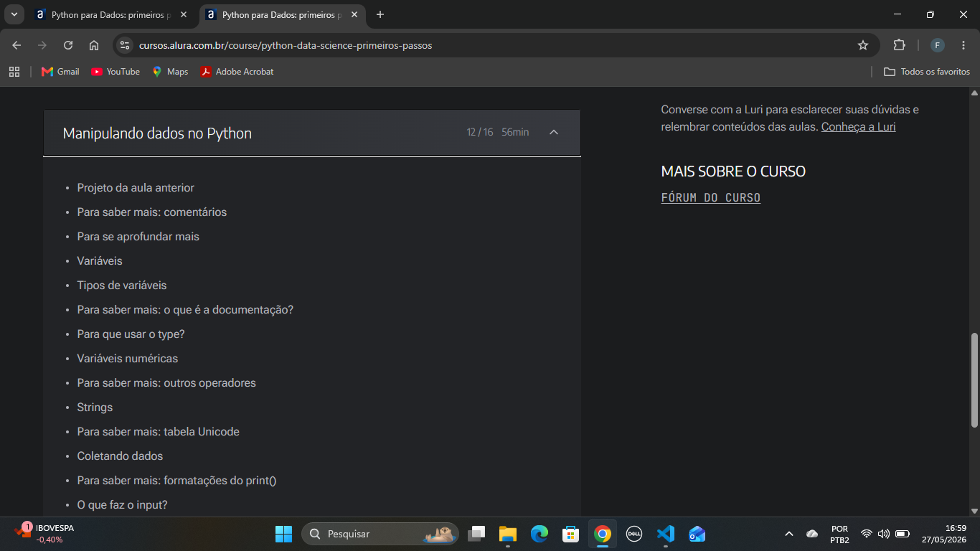Open the tab search dropdown arrow
Image resolution: width=980 pixels, height=551 pixels.
pos(14,14)
